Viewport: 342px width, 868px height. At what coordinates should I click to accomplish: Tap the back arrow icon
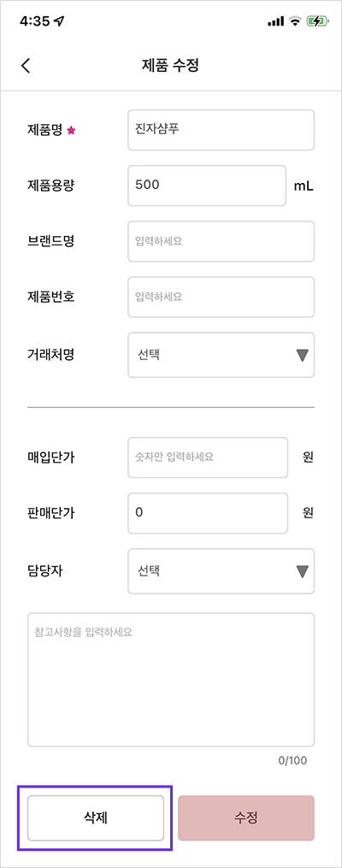[x=26, y=65]
